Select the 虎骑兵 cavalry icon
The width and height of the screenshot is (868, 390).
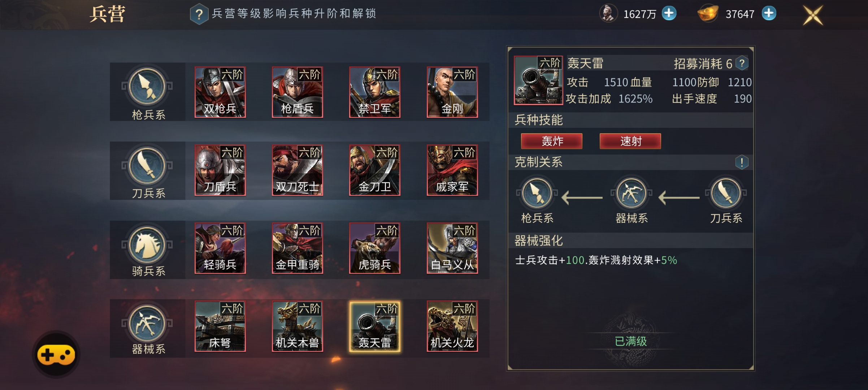pyautogui.click(x=375, y=248)
